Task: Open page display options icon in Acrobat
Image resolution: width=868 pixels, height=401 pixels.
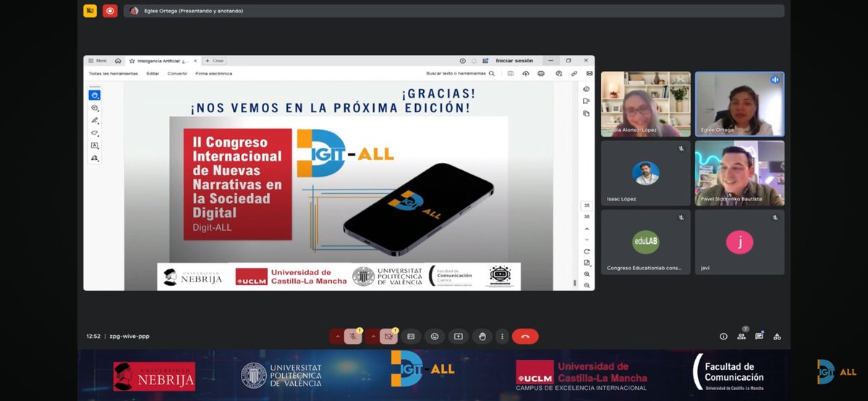Action: 587,263
